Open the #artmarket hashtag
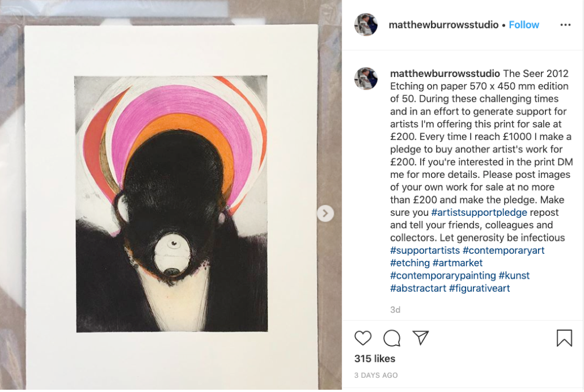The height and width of the screenshot is (392, 584). [x=458, y=263]
